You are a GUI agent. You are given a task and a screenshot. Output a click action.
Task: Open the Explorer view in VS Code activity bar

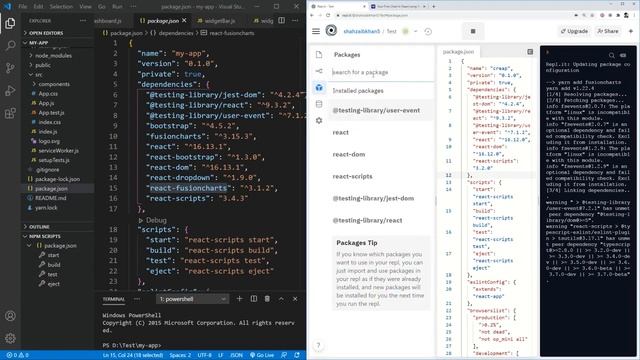[x=10, y=24]
